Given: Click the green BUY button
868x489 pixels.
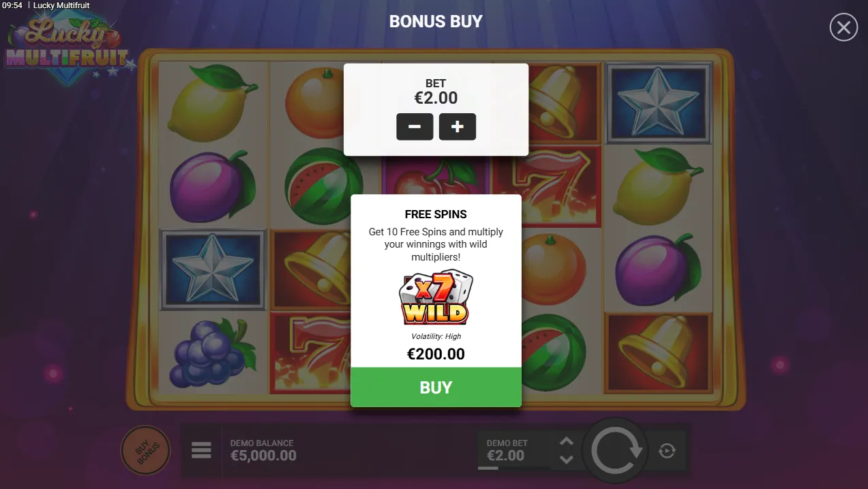Looking at the screenshot, I should (436, 387).
